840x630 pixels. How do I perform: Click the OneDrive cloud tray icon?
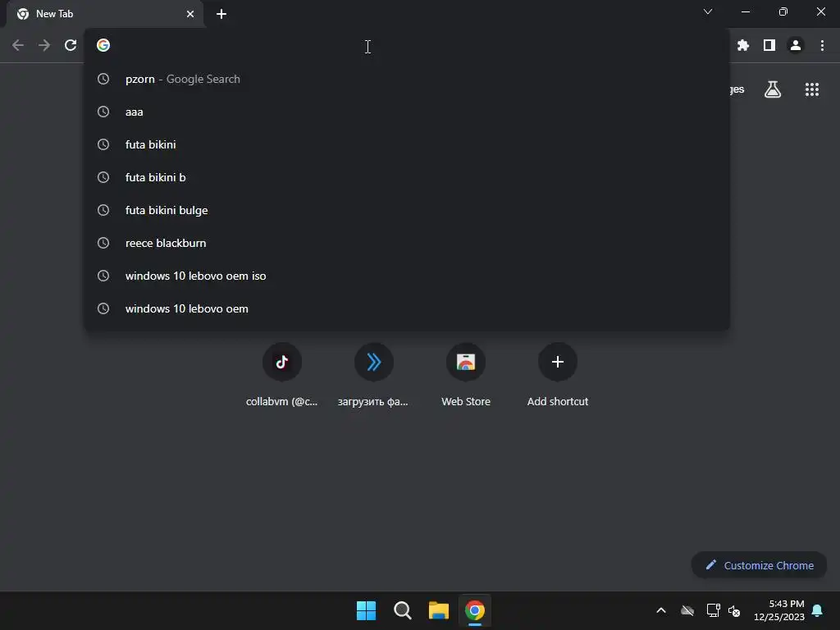[x=687, y=610]
